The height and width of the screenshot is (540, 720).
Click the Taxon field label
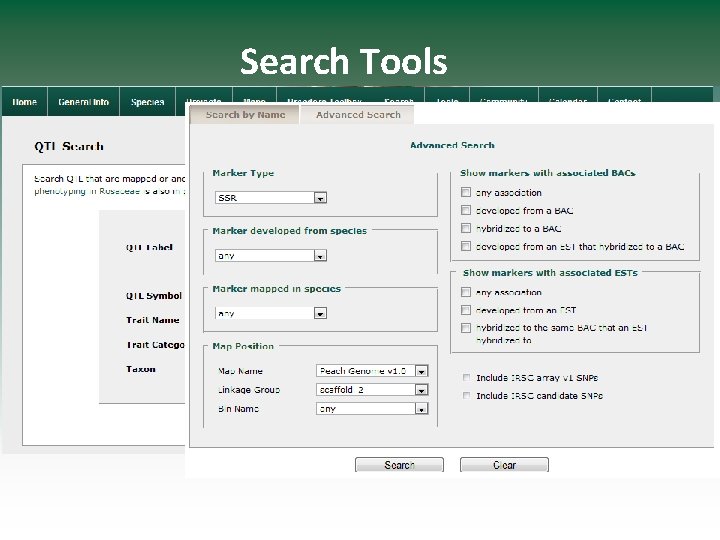tap(141, 369)
